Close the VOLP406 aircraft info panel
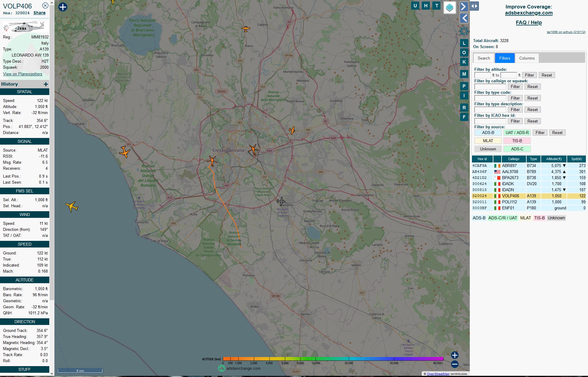Viewport: 588px width, 377px height. [45, 5]
